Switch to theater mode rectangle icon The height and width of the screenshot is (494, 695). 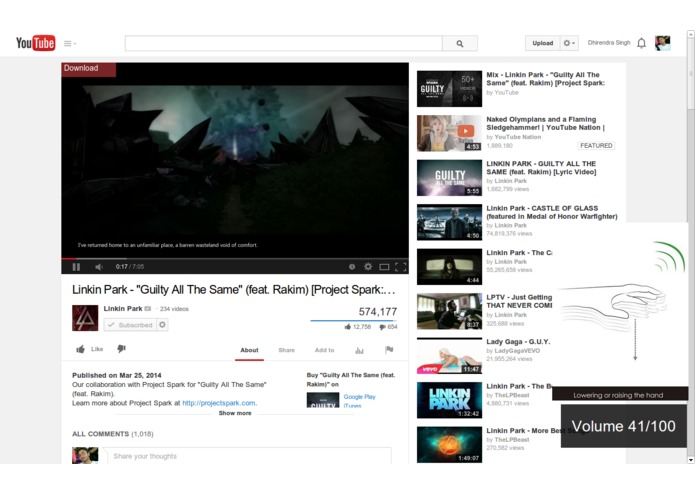(x=384, y=267)
